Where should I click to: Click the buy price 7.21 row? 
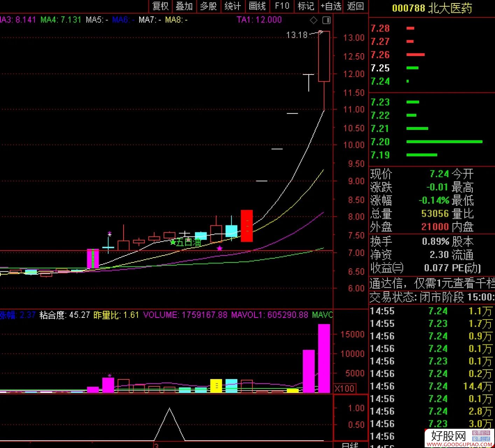[x=432, y=129]
